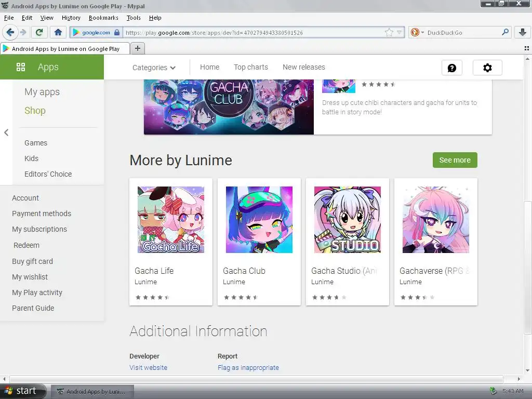This screenshot has width=532, height=399.
Task: Click Redeem in sidebar
Action: tap(26, 245)
